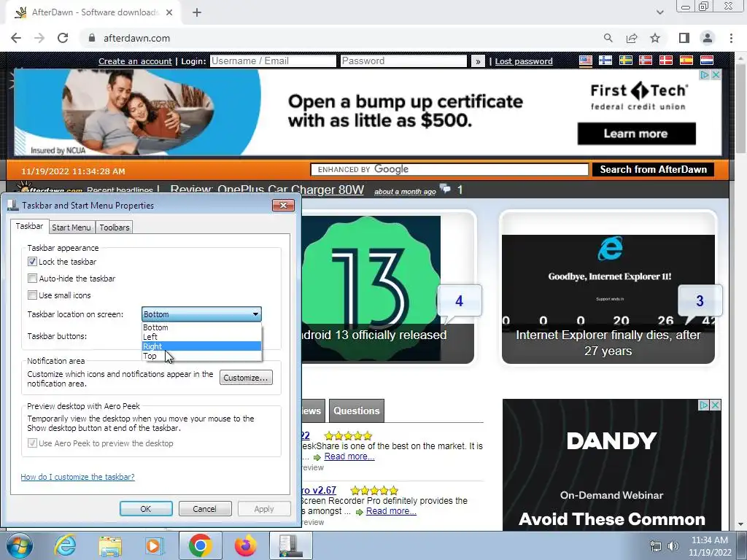
Task: Open Firefox from taskbar
Action: [x=245, y=545]
